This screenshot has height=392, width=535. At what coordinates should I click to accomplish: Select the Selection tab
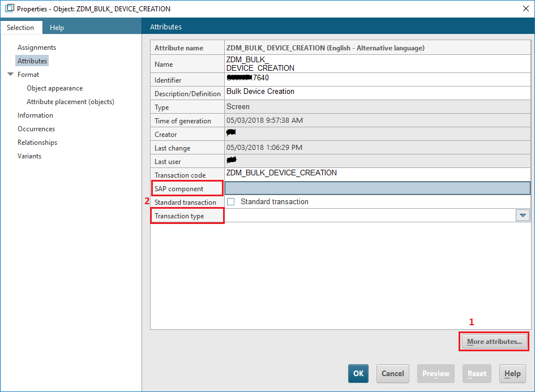point(20,27)
